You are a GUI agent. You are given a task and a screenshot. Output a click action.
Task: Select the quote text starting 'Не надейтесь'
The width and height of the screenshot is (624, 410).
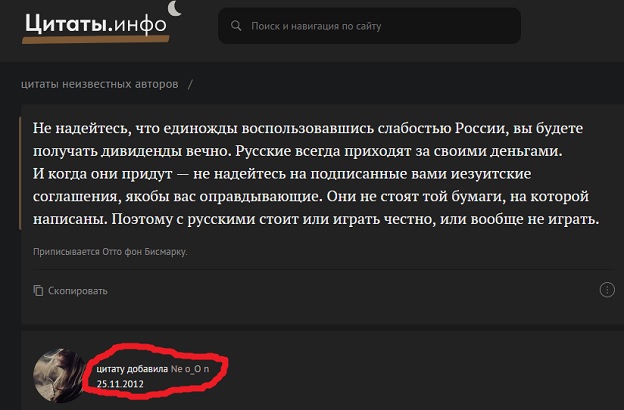pyautogui.click(x=316, y=174)
